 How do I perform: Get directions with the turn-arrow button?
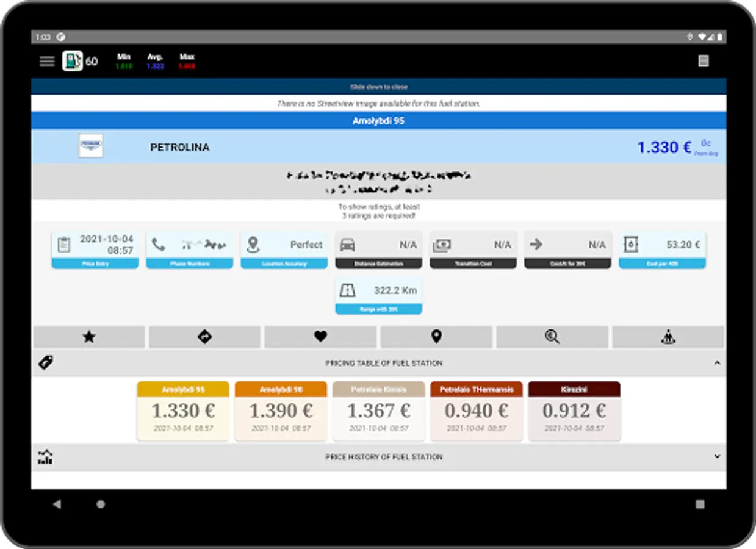tap(205, 337)
